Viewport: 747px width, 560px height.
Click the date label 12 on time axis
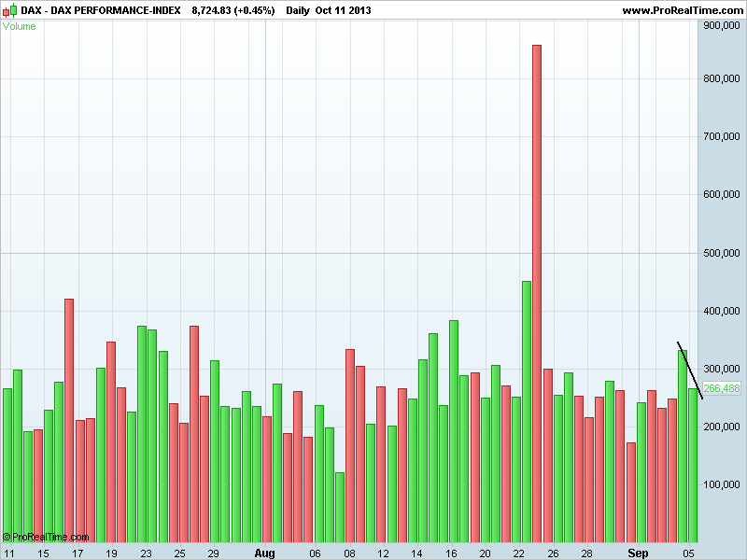click(383, 553)
